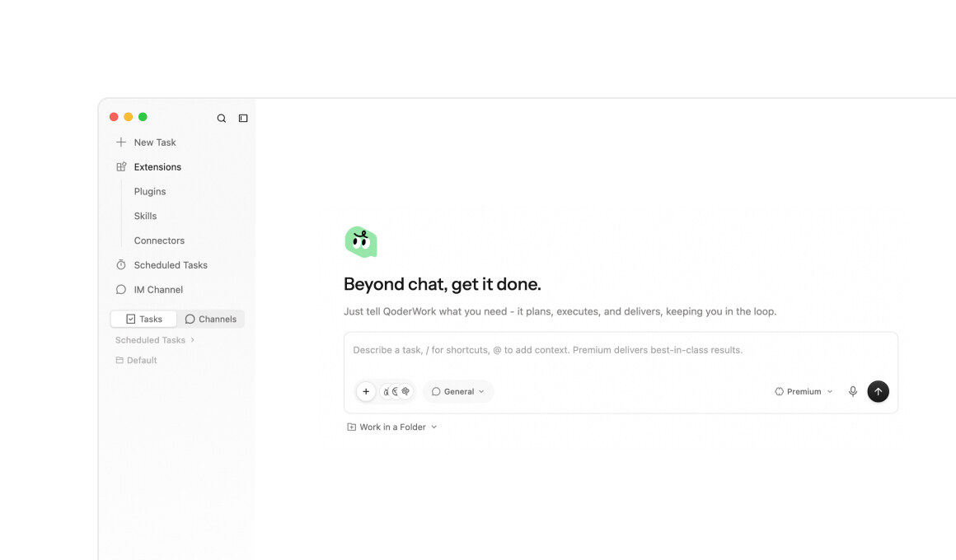This screenshot has width=956, height=560.
Task: Click the green QoderWork mascot logo
Action: pos(361,242)
